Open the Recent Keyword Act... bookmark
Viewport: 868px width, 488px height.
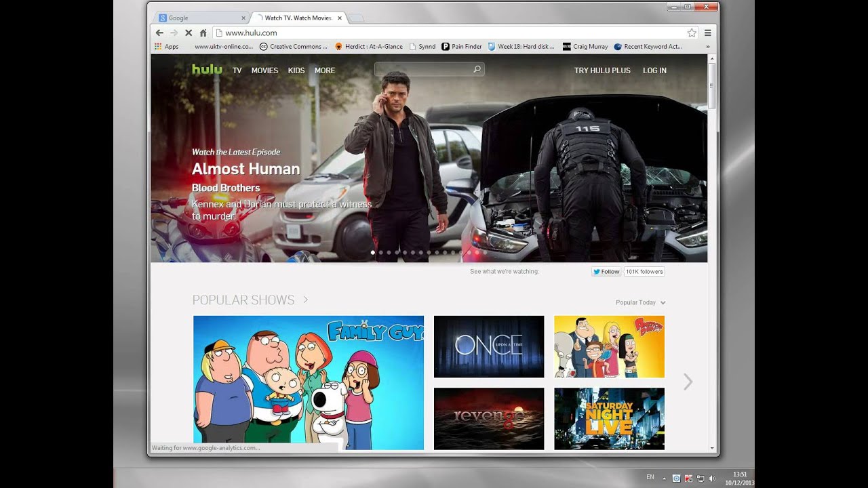[x=648, y=47]
